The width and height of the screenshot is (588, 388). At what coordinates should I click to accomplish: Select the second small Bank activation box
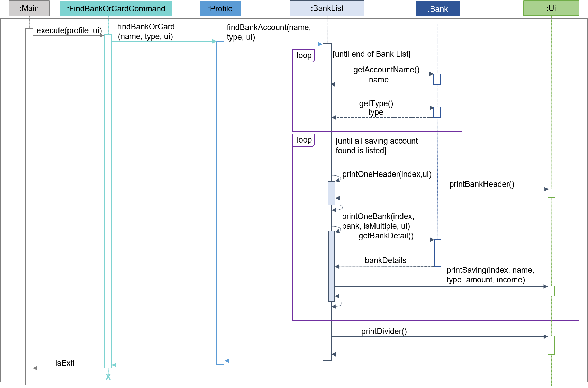coord(437,112)
